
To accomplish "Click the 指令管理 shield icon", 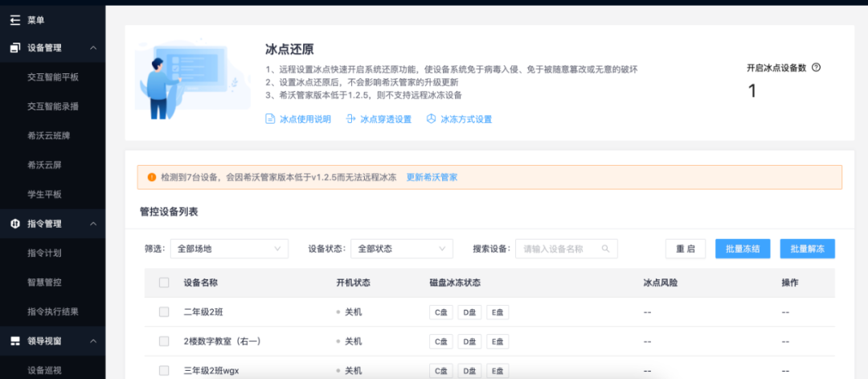I will point(14,224).
